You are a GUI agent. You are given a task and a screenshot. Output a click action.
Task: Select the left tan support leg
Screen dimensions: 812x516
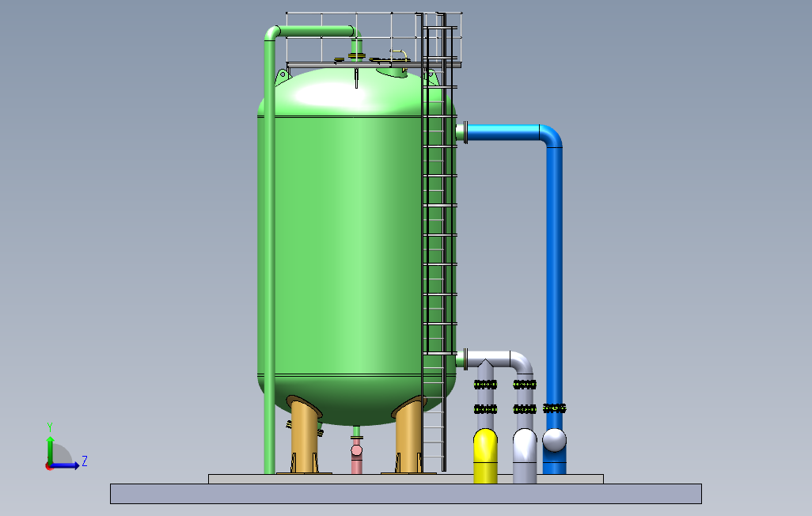tap(305, 435)
